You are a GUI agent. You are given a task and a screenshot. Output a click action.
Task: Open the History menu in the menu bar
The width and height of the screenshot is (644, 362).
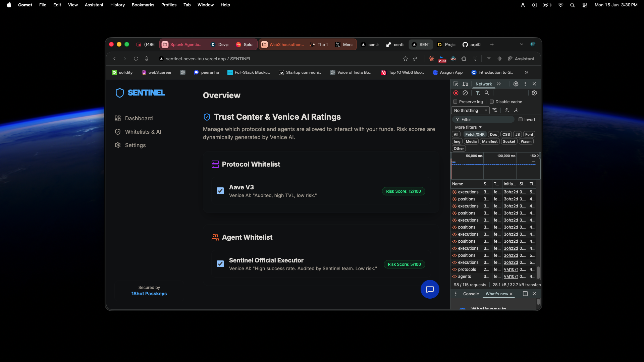[x=117, y=5]
